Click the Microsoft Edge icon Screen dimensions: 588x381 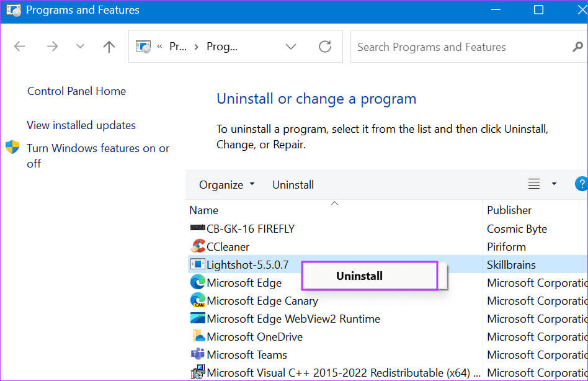pos(198,282)
